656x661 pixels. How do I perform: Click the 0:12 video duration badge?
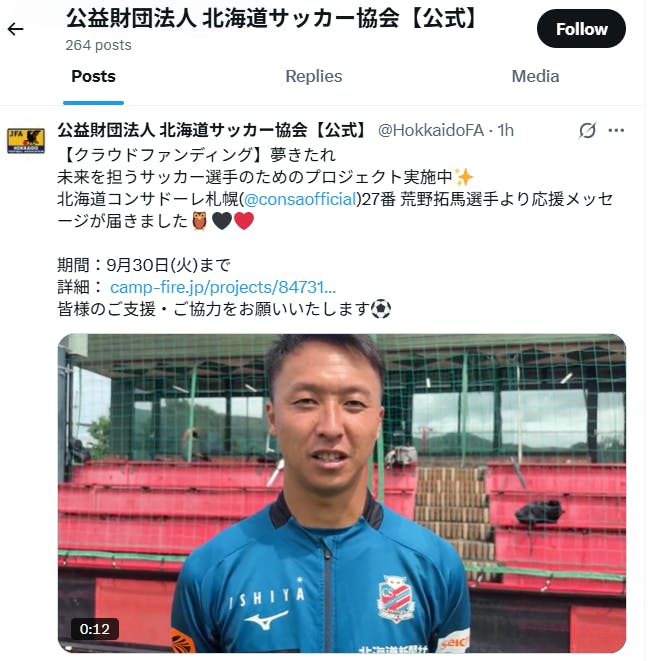coord(95,629)
